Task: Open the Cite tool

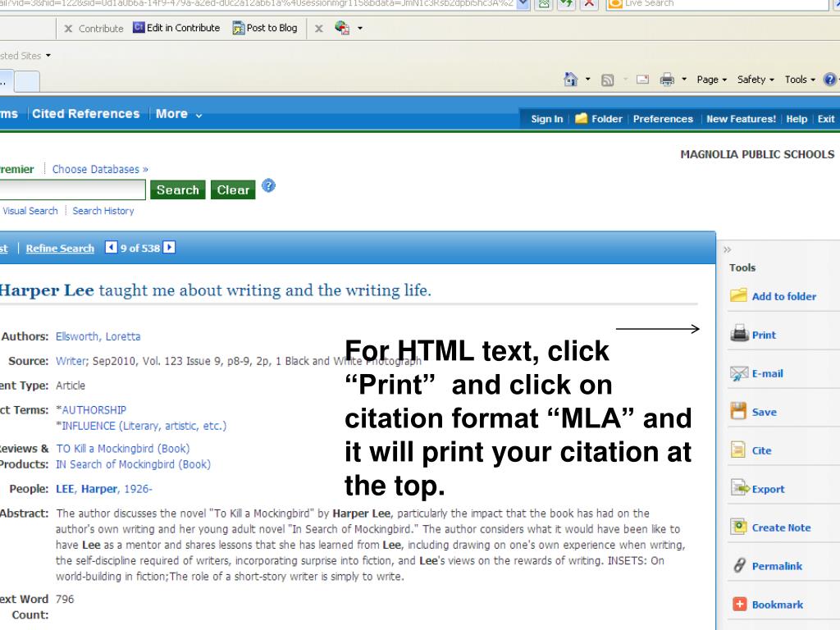Action: (761, 450)
